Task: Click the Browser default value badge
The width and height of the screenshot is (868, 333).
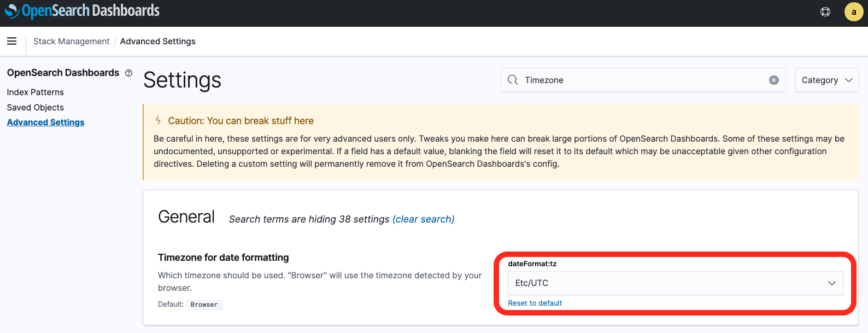Action: (204, 305)
